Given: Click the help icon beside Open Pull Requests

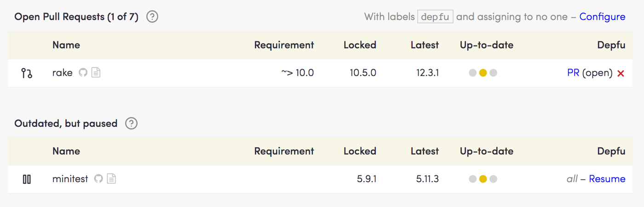Looking at the screenshot, I should tap(152, 17).
